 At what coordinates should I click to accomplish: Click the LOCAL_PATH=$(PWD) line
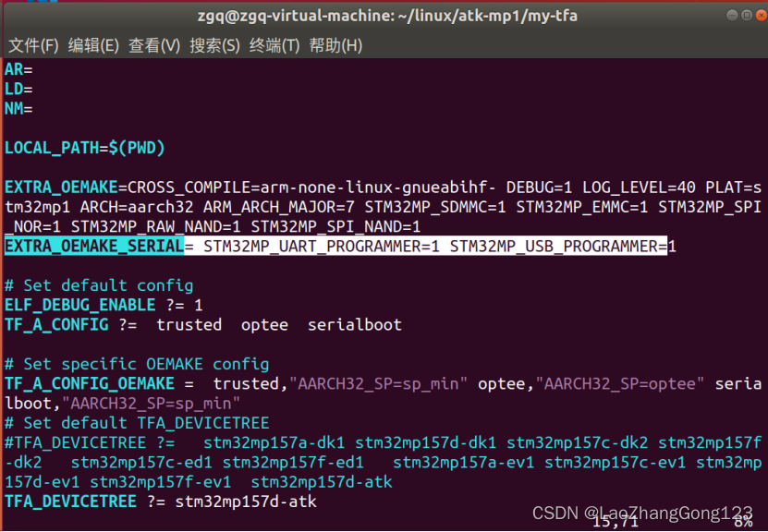coord(83,147)
